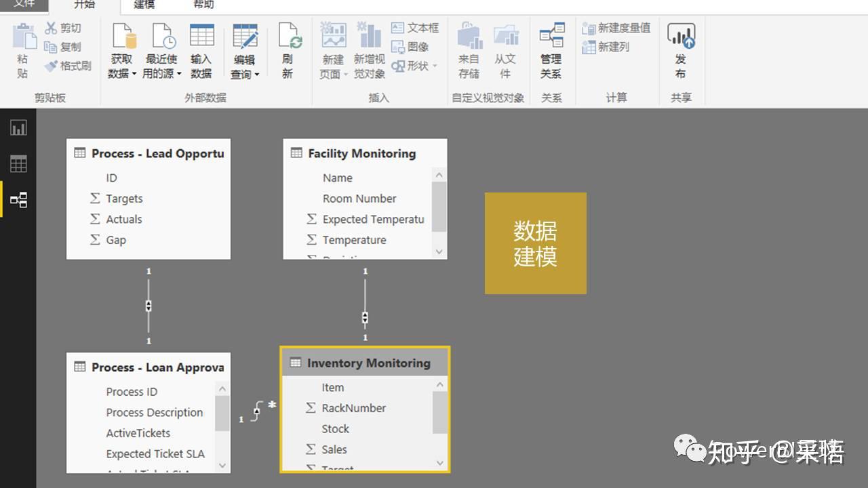Select the Room Number field
The width and height of the screenshot is (868, 488).
click(x=358, y=199)
